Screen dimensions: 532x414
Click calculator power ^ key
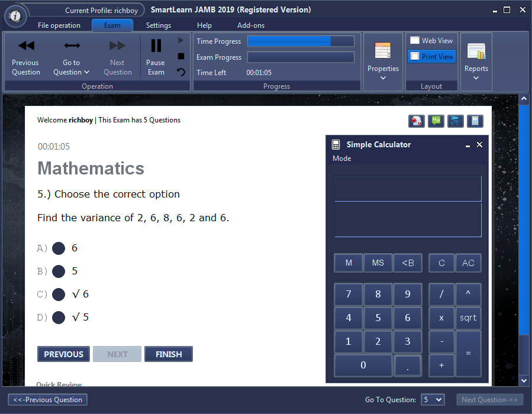[468, 294]
